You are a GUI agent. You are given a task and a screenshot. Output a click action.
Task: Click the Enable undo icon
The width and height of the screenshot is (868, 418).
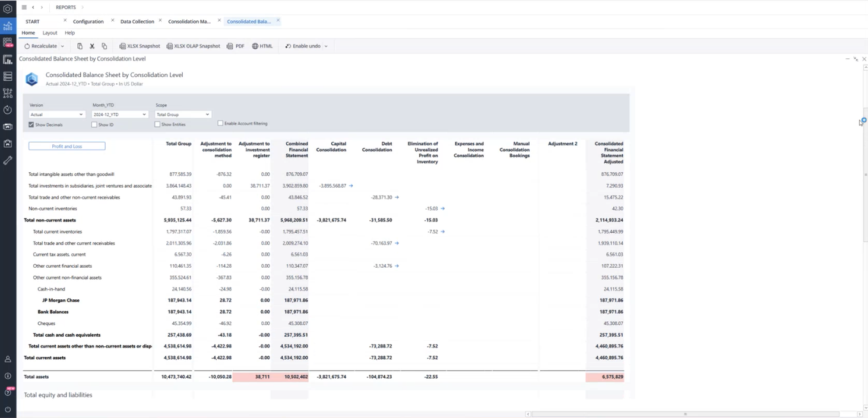[288, 46]
